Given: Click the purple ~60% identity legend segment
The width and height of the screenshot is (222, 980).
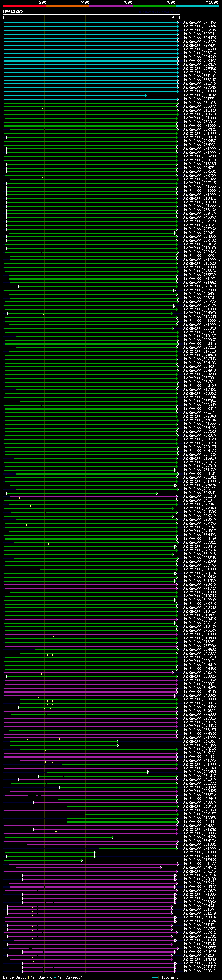Looking at the screenshot, I should tap(111, 6).
